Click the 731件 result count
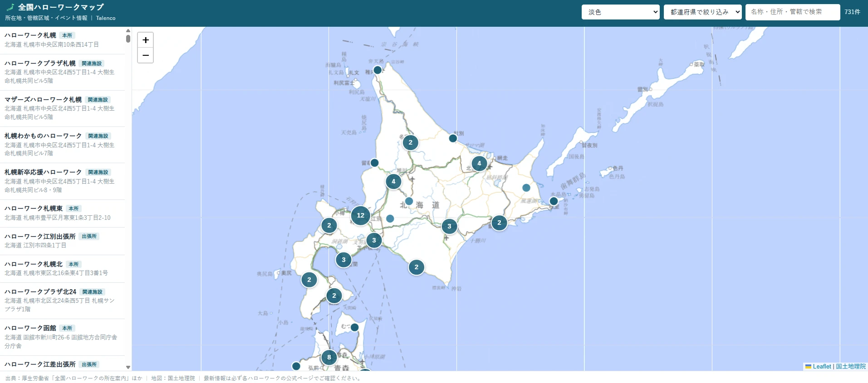This screenshot has width=868, height=383. (852, 12)
